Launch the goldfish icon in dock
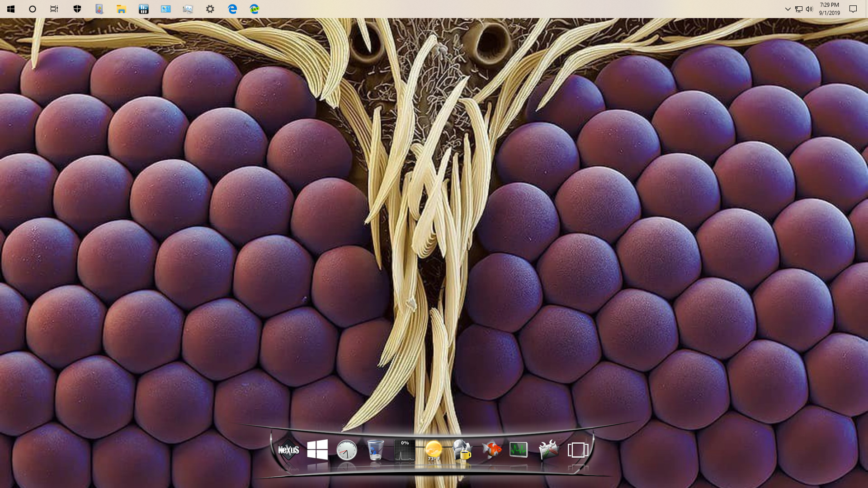The height and width of the screenshot is (488, 868). 491,450
